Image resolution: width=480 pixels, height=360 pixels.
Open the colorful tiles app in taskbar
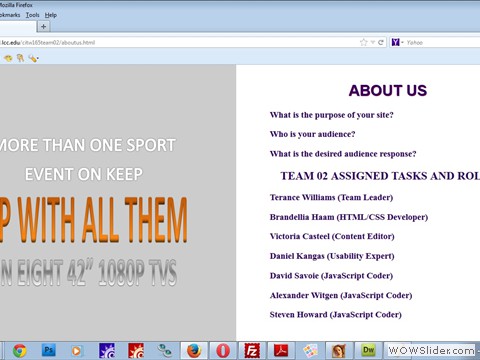pos(310,351)
